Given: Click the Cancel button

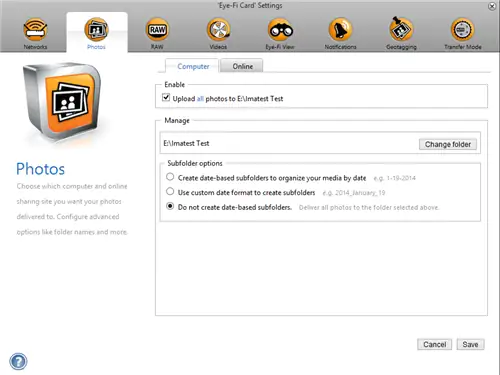Looking at the screenshot, I should pyautogui.click(x=434, y=344).
